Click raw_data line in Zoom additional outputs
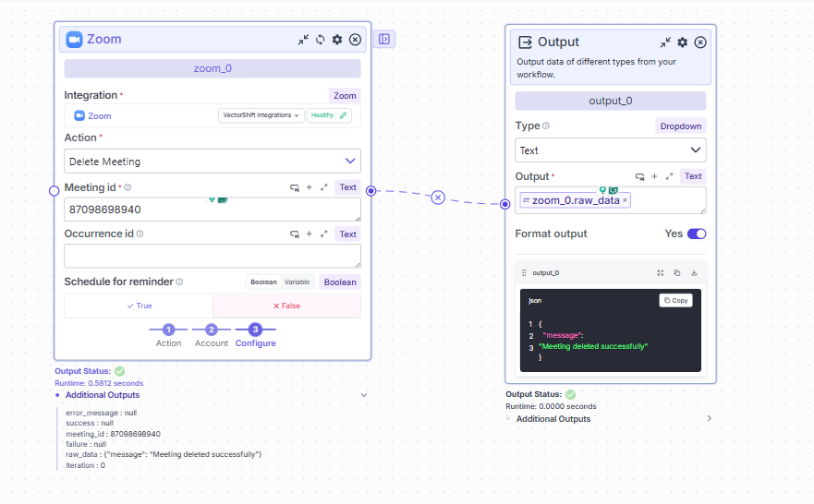 coord(164,454)
